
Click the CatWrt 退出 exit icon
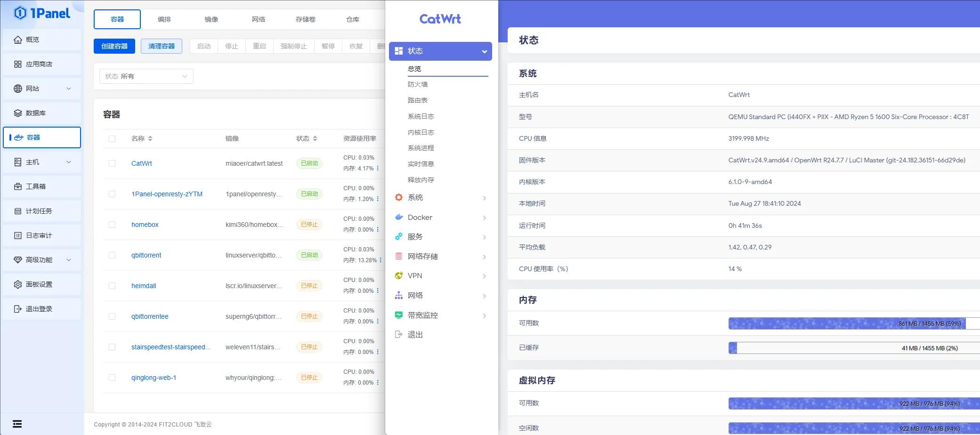point(399,334)
